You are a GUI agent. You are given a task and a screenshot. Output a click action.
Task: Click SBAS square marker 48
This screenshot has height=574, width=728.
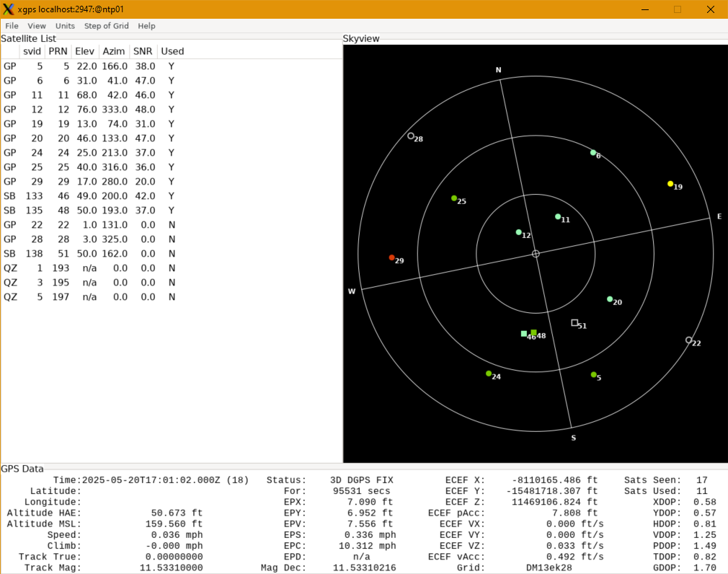click(x=534, y=332)
